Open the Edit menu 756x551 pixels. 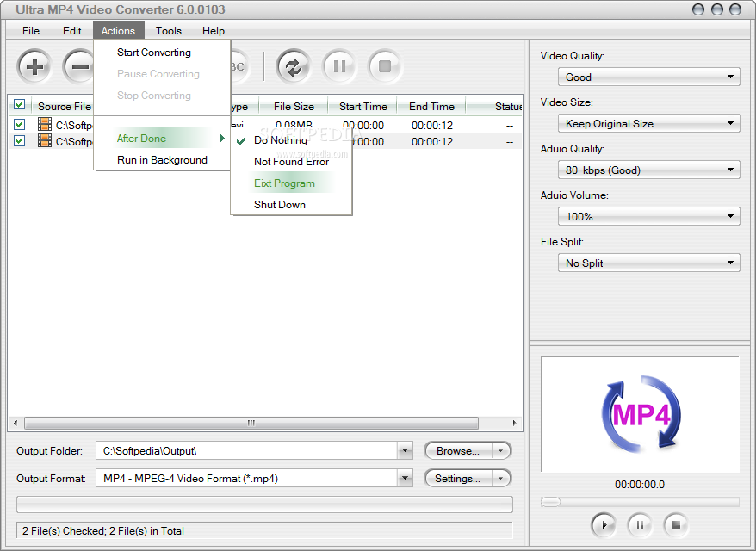(71, 30)
